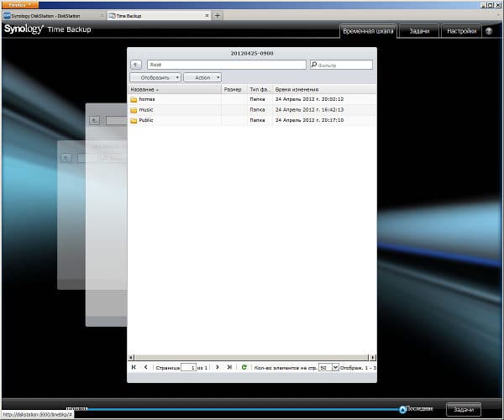Go to next page of the list
The height and width of the screenshot is (420, 504).
pos(218,367)
